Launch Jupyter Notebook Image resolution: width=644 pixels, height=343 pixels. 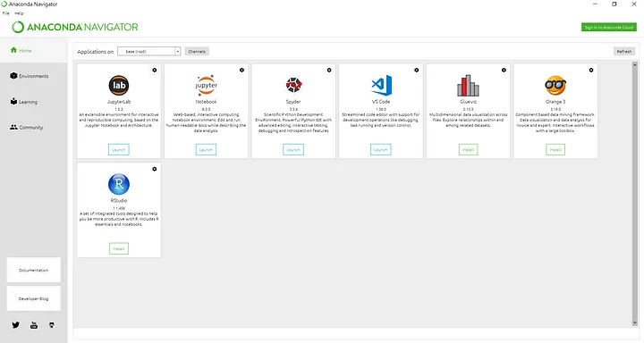(207, 150)
